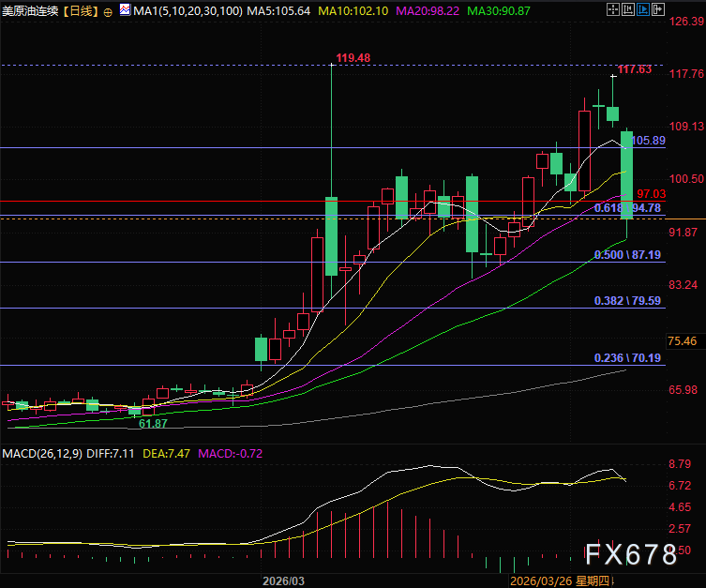706x588 pixels.
Task: Open the 日线 period selector
Action: pyautogui.click(x=81, y=11)
